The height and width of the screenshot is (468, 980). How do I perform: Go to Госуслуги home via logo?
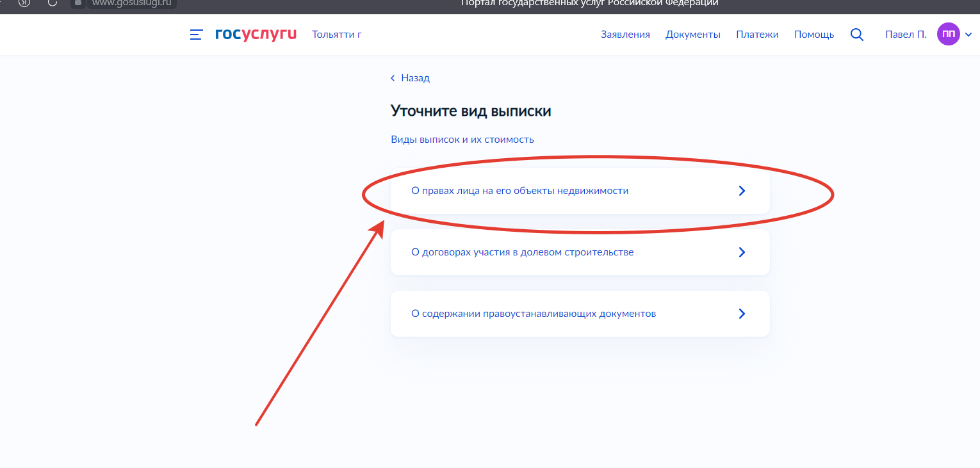[256, 34]
